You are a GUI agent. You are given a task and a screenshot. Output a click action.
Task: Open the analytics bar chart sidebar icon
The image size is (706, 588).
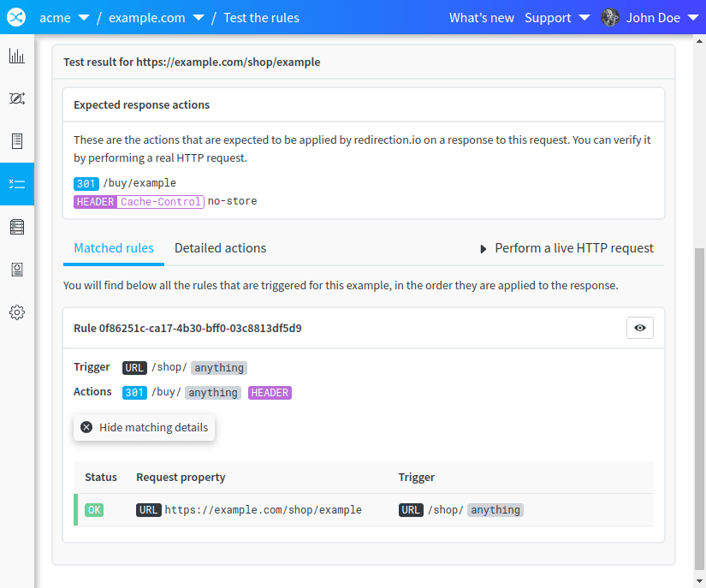pyautogui.click(x=16, y=56)
